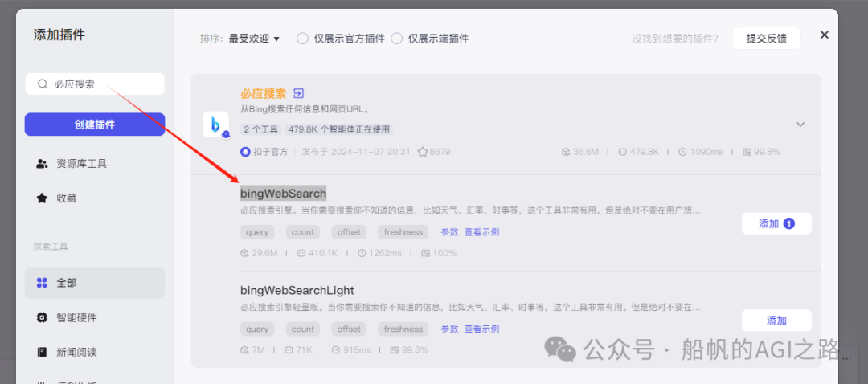Click the 资源库工具 people icon
The image size is (868, 384).
(42, 164)
